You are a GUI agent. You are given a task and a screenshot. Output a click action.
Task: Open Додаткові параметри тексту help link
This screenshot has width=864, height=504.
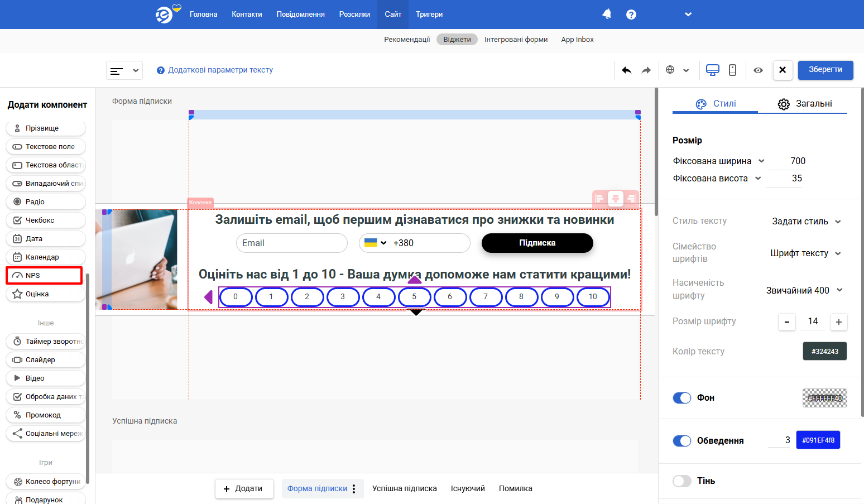click(215, 70)
